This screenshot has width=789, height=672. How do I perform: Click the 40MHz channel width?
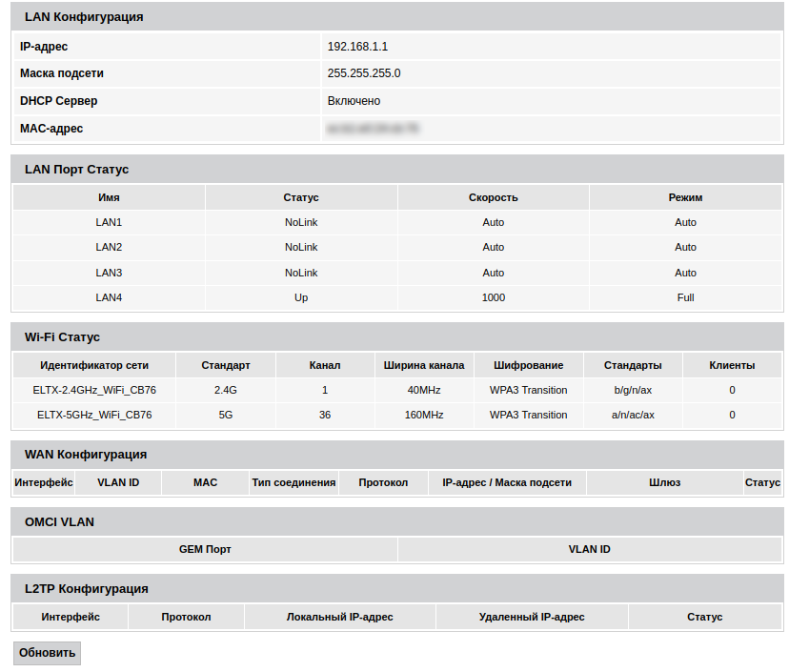click(424, 390)
